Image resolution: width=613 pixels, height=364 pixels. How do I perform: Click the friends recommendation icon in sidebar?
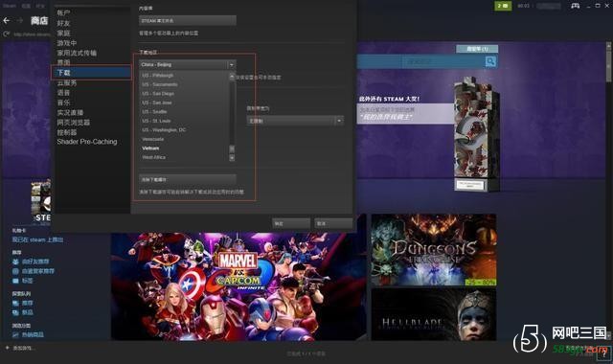15,262
